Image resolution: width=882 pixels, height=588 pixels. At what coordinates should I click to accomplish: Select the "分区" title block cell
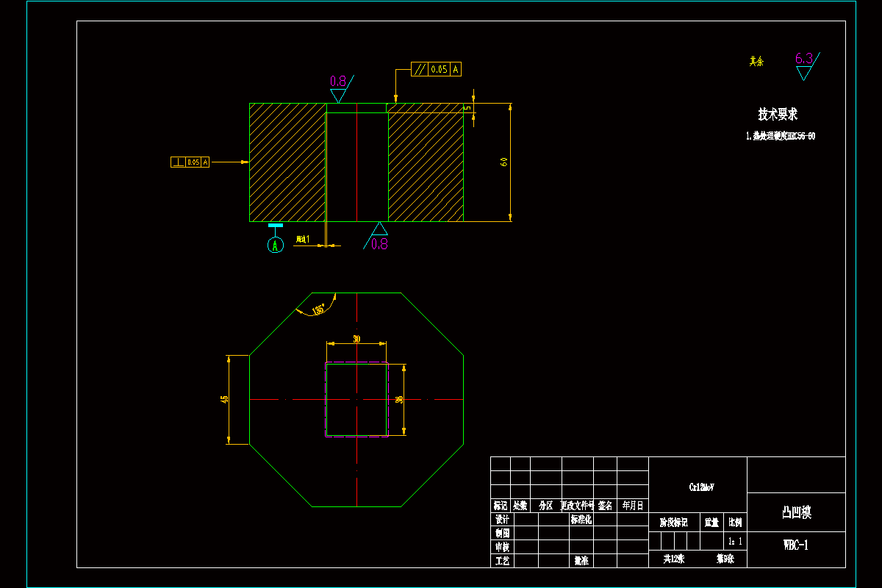(x=545, y=506)
